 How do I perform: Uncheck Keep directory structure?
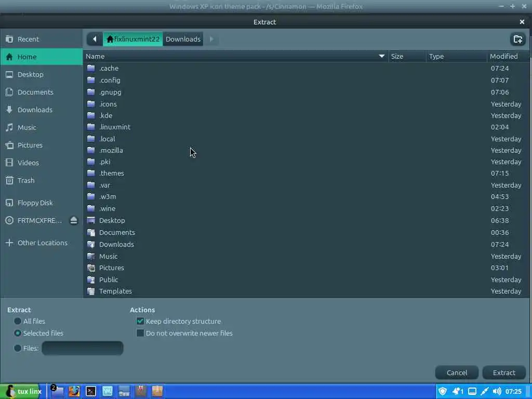[140, 321]
